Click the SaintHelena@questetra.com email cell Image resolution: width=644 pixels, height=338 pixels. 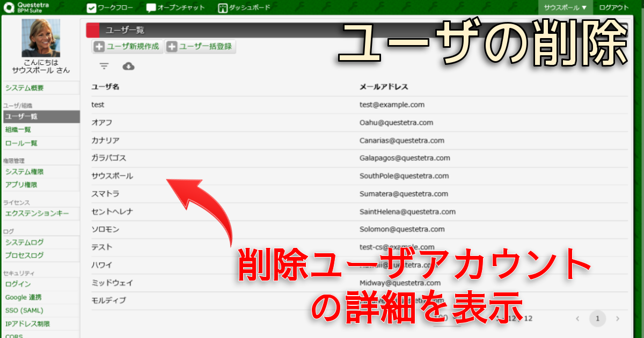point(408,211)
